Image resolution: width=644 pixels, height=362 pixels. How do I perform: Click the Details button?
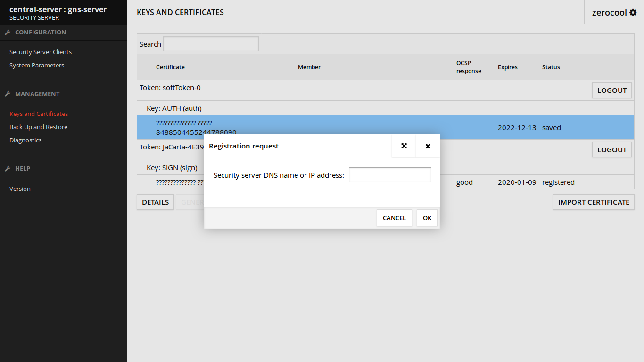click(155, 202)
